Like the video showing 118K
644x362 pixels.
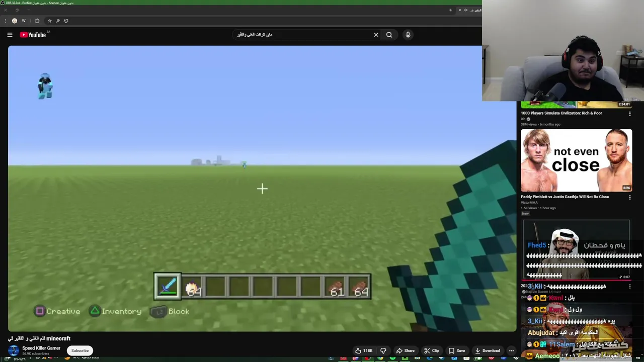(x=364, y=350)
